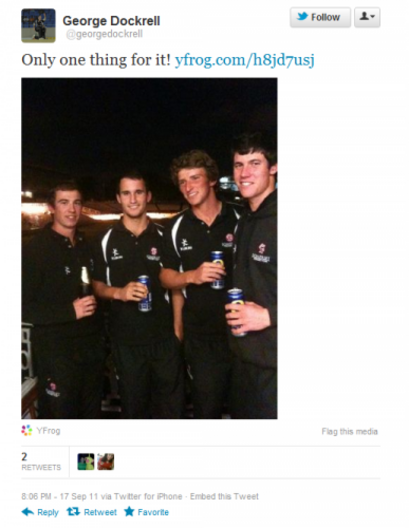Click the Retweet text label
This screenshot has width=409, height=528.
point(100,512)
